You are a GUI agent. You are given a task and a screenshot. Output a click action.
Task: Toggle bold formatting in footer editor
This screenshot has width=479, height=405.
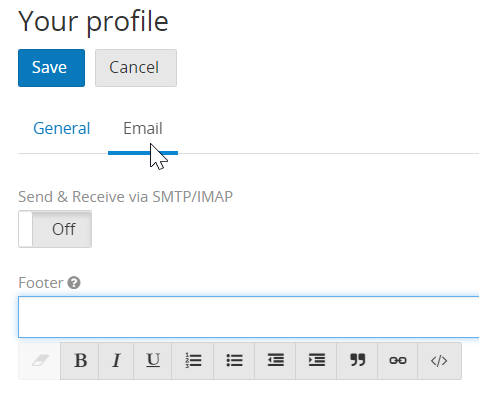[x=80, y=361]
